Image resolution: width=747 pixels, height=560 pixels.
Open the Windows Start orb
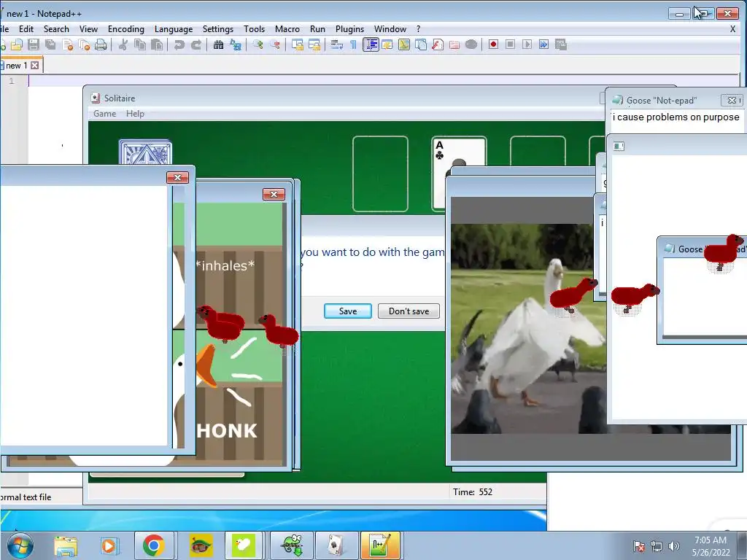coord(20,545)
